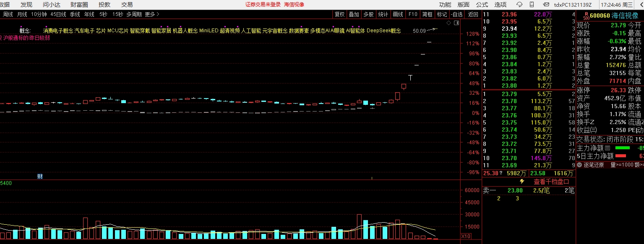The width and height of the screenshot is (644, 244).
Task: Click the question mark next to 25.38
Action: click(501, 173)
